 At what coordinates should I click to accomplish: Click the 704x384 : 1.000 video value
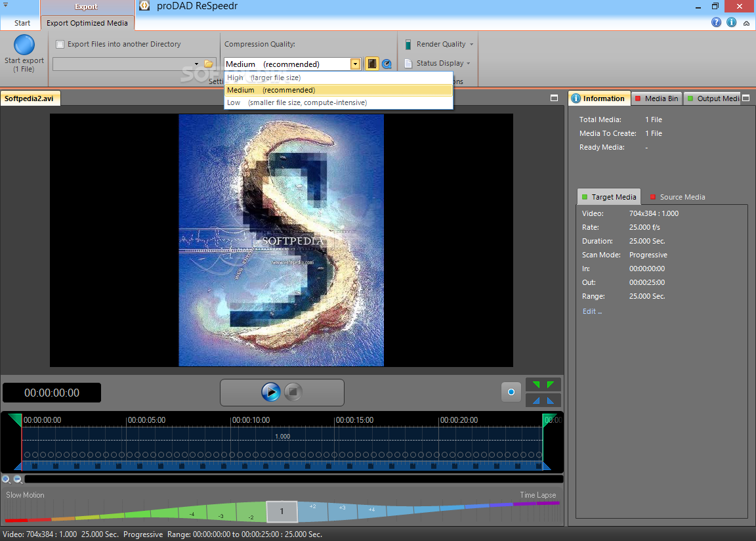coord(654,213)
